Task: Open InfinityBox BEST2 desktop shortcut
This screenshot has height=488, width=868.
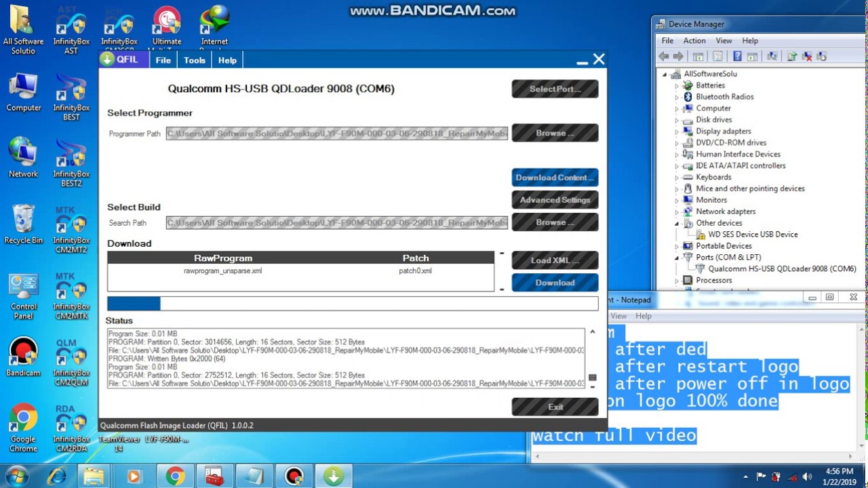Action: coord(71,163)
